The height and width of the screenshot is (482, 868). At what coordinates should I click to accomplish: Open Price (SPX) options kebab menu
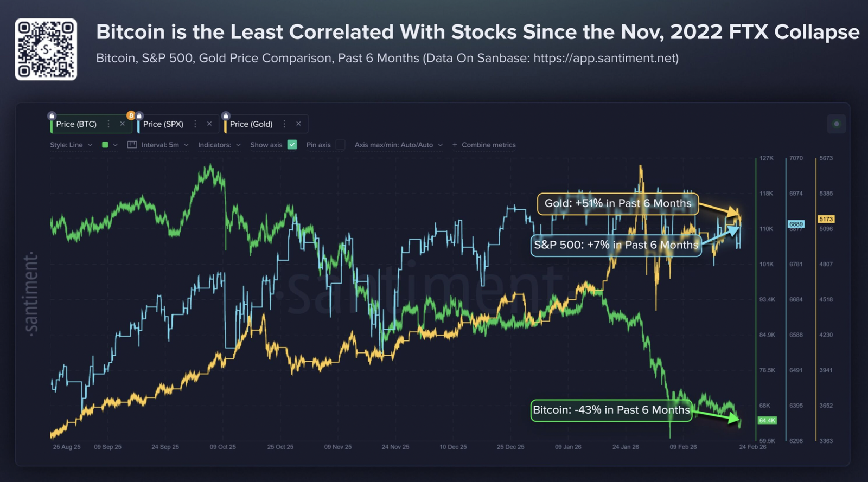[195, 124]
